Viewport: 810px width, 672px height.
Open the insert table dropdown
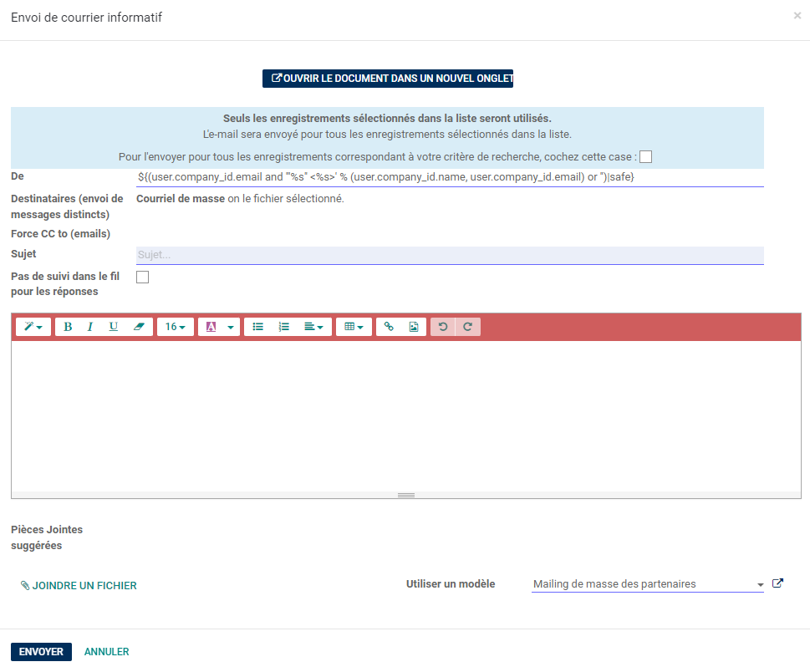(354, 327)
